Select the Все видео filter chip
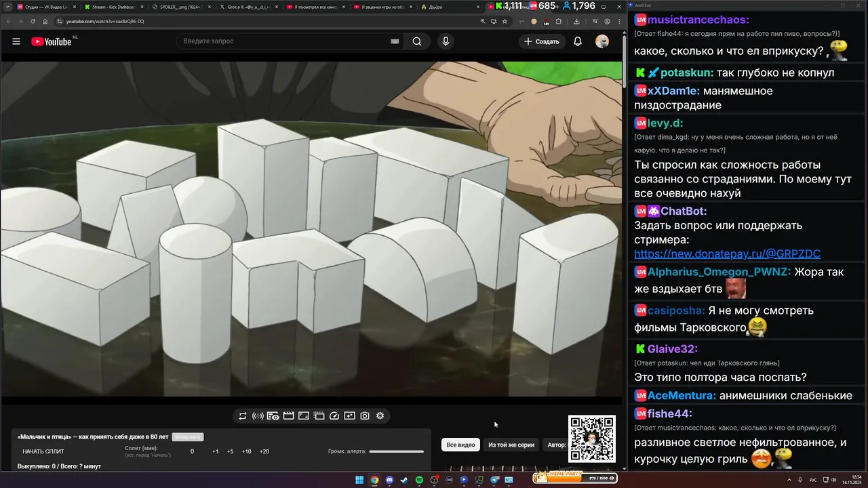Screen dimensions: 868x488 tap(461, 445)
